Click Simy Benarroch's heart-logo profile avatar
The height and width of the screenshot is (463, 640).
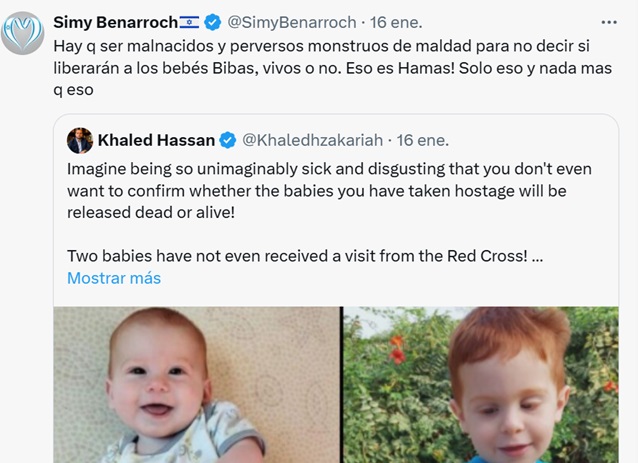pos(24,33)
